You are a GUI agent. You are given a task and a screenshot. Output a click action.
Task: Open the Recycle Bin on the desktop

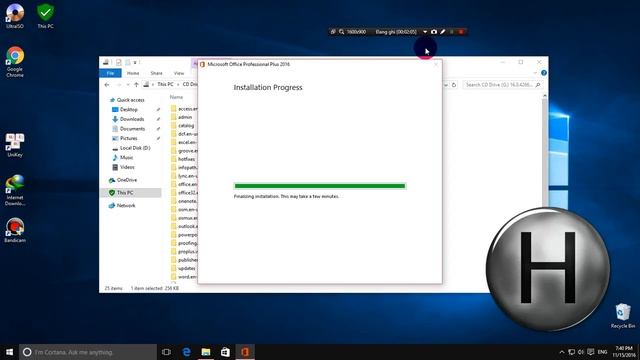(622, 316)
